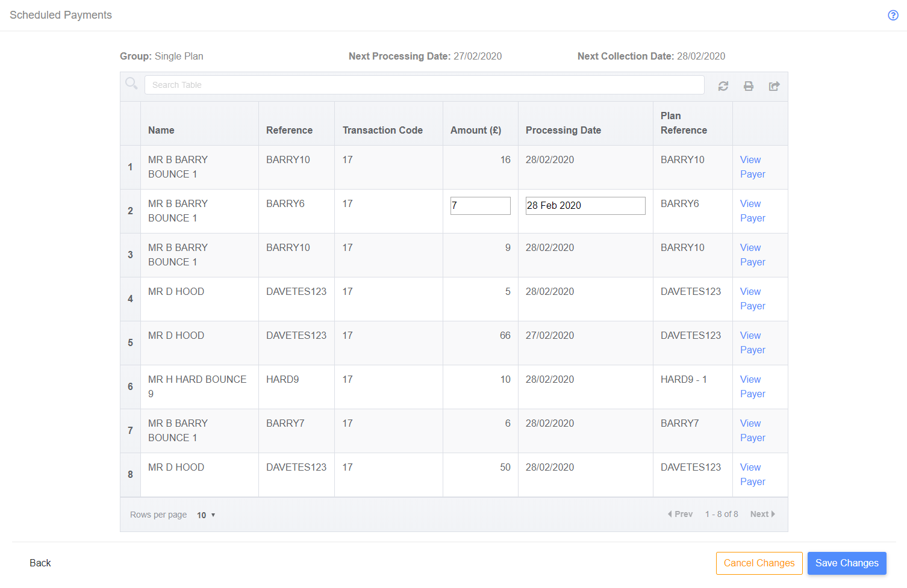View Payer for row 2 BARRY6

(x=752, y=211)
